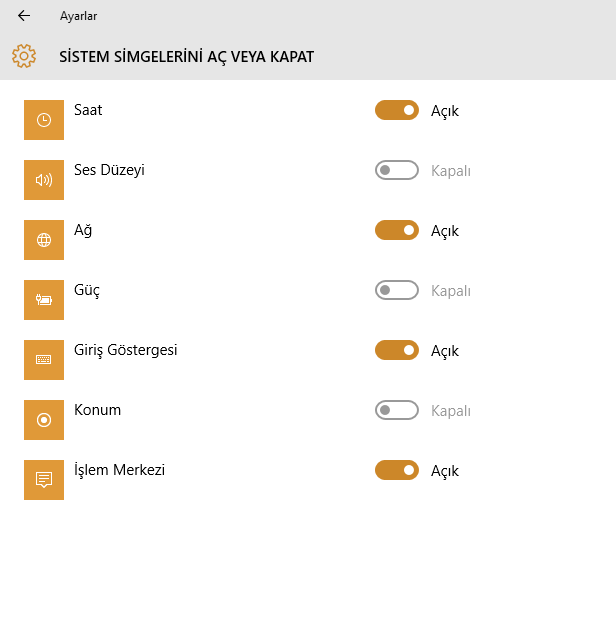Image resolution: width=616 pixels, height=636 pixels.
Task: Turn off İşlem Merkezi toggle
Action: click(397, 470)
